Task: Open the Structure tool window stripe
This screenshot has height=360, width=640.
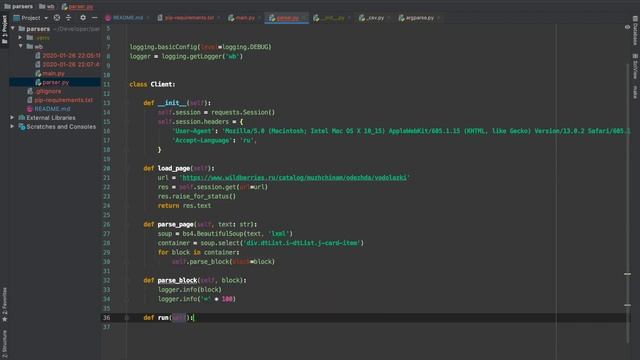Action: pos(4,344)
